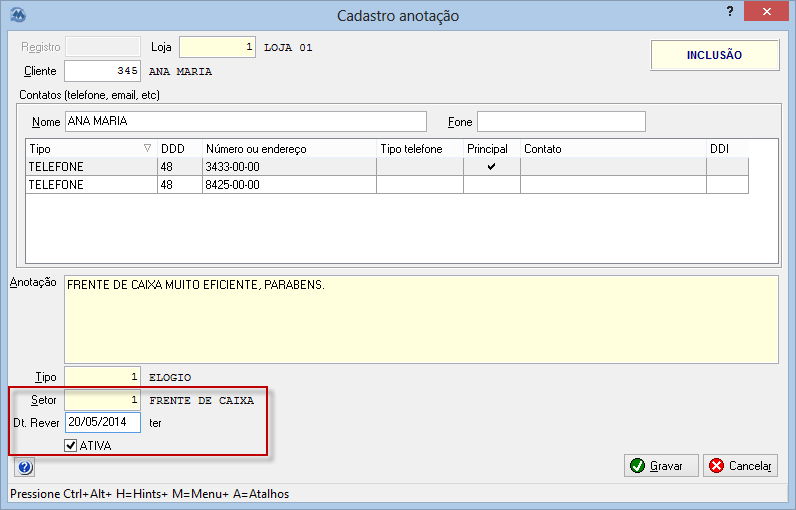Click the Contato column header
The height and width of the screenshot is (510, 796).
pyautogui.click(x=613, y=149)
